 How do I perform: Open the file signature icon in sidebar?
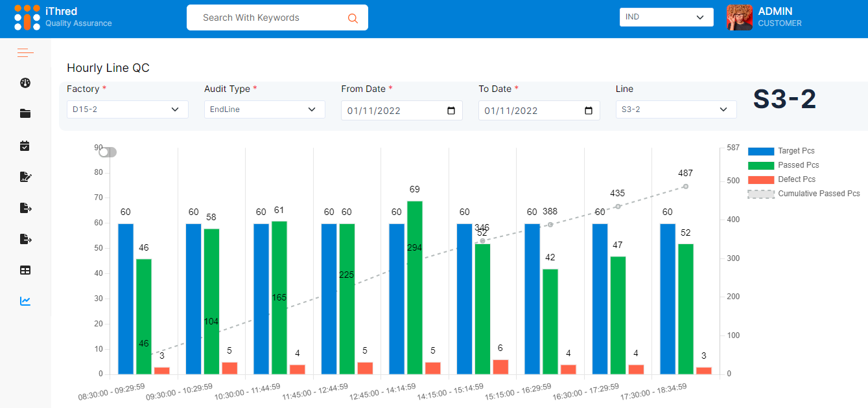pyautogui.click(x=25, y=177)
